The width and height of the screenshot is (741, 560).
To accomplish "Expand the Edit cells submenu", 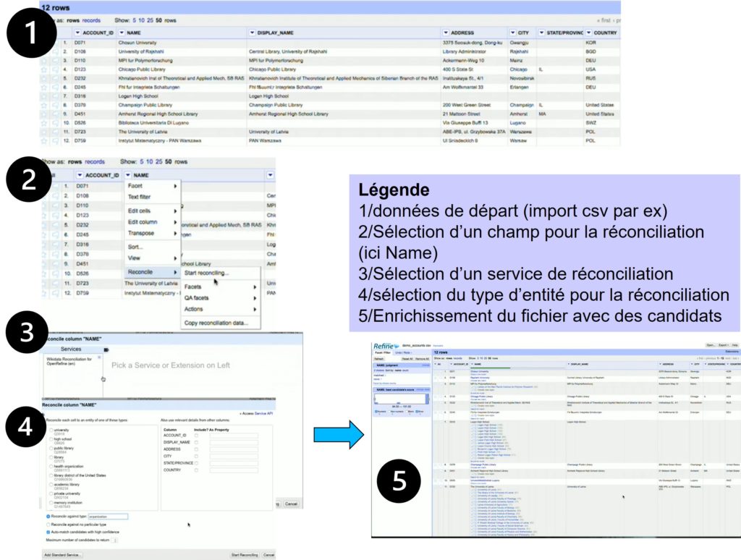I will [x=152, y=211].
